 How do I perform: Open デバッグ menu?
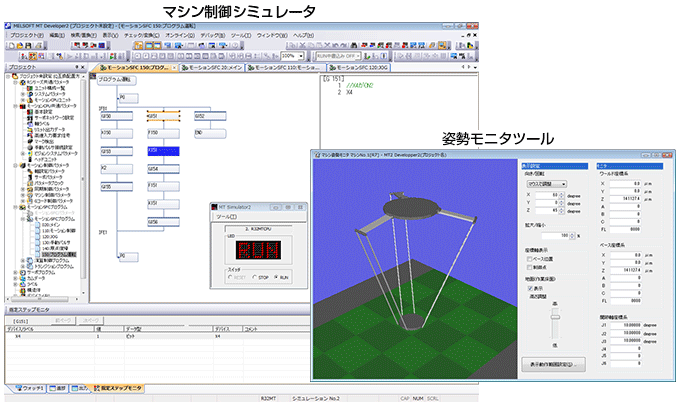coord(212,35)
